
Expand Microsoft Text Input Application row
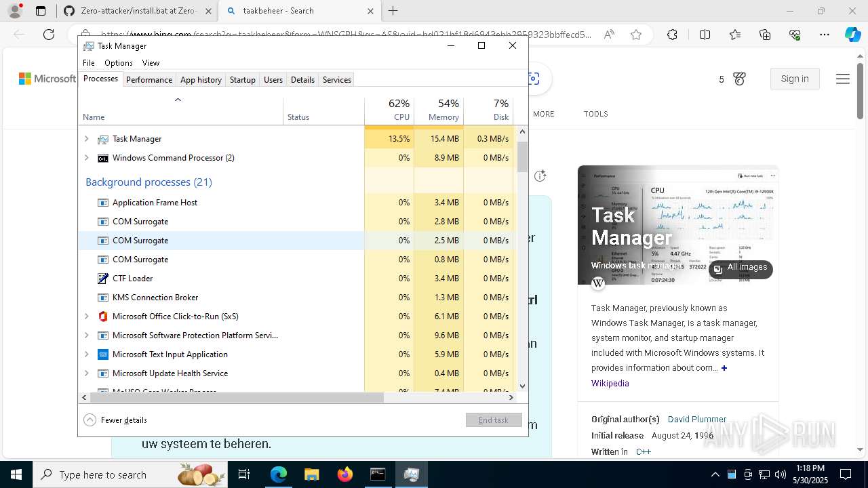point(86,354)
